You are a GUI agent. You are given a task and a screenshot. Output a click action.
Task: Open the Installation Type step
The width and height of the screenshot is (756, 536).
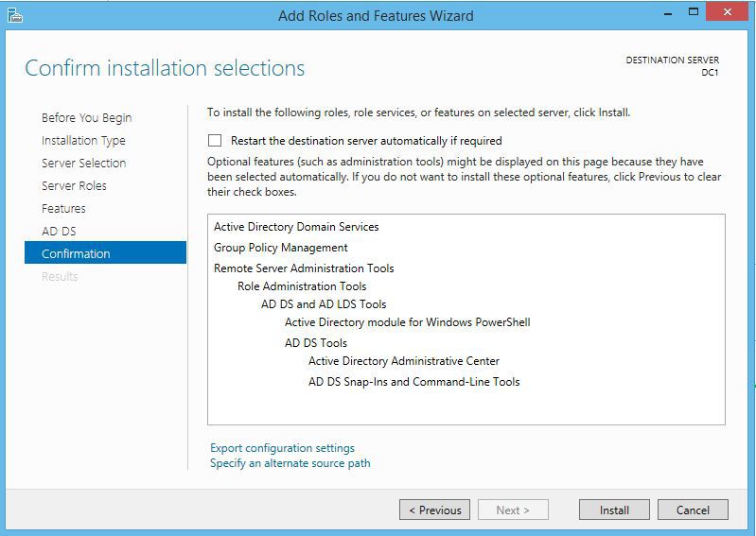coord(83,141)
